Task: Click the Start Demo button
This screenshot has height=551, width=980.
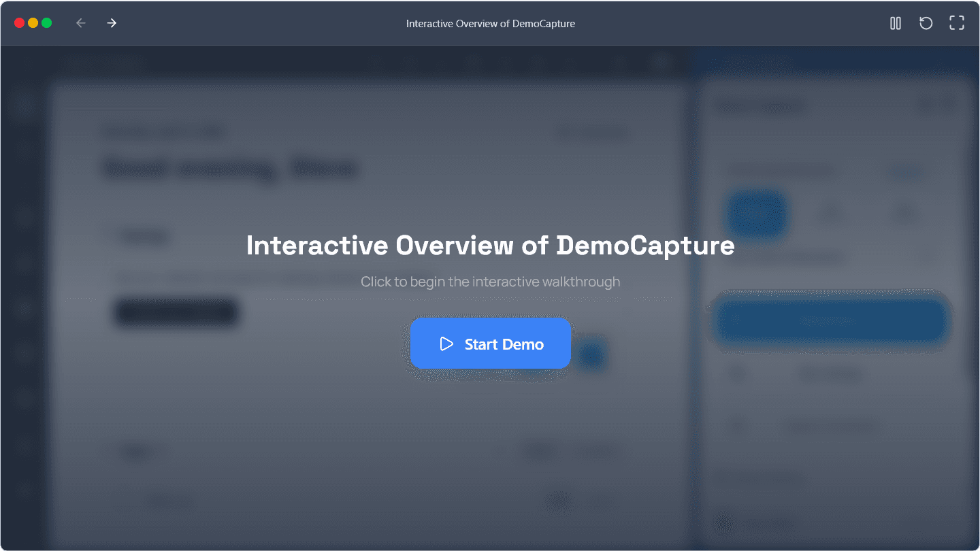Action: tap(490, 344)
